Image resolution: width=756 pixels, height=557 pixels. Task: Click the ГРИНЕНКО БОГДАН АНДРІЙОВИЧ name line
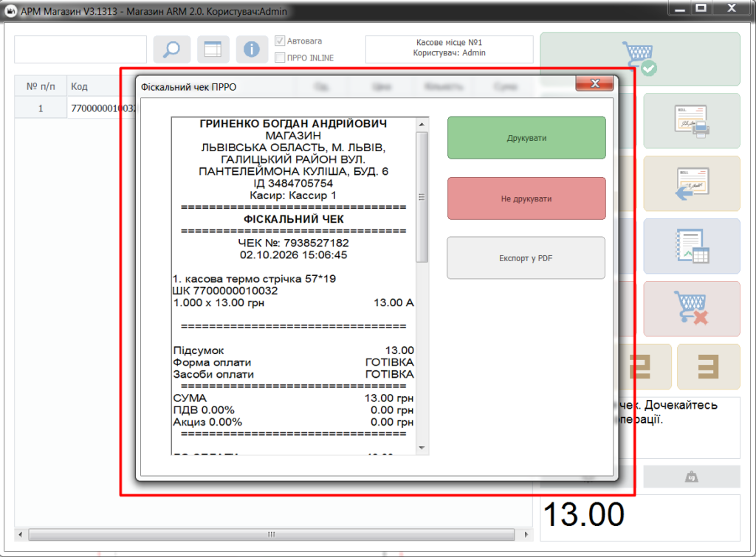click(x=293, y=124)
